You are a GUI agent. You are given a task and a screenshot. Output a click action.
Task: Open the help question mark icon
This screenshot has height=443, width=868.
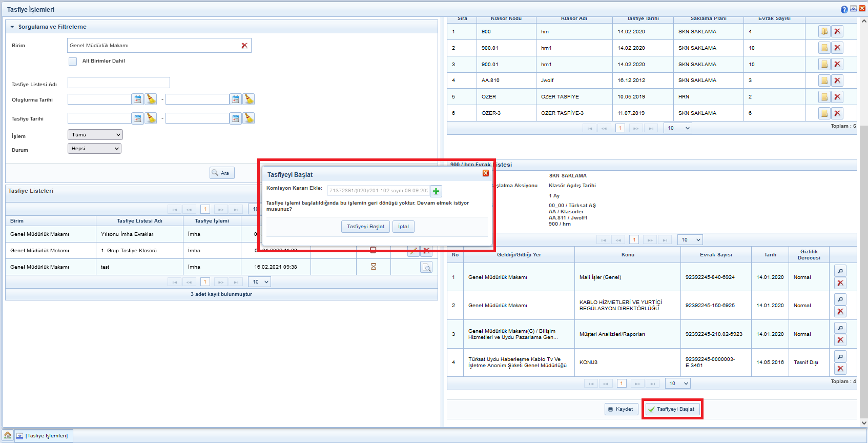844,9
